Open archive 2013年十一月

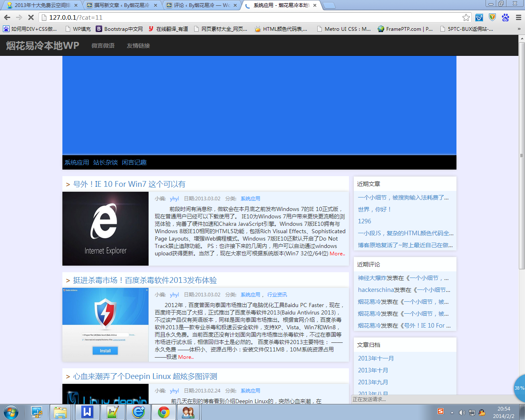tap(376, 358)
